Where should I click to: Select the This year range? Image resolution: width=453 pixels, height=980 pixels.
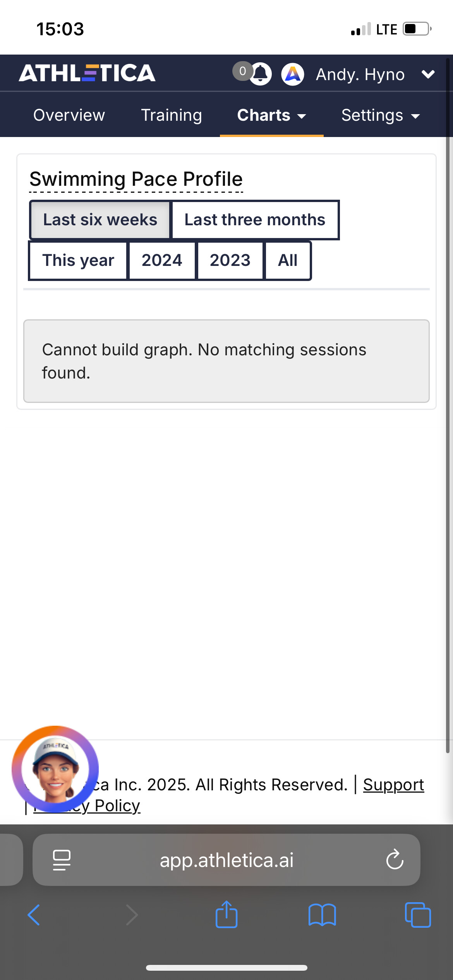[78, 260]
